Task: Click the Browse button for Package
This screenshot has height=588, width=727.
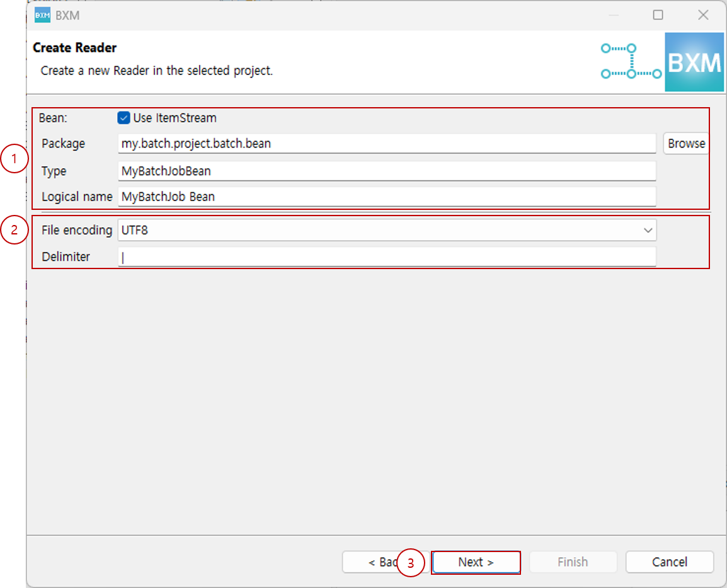Action: (685, 144)
